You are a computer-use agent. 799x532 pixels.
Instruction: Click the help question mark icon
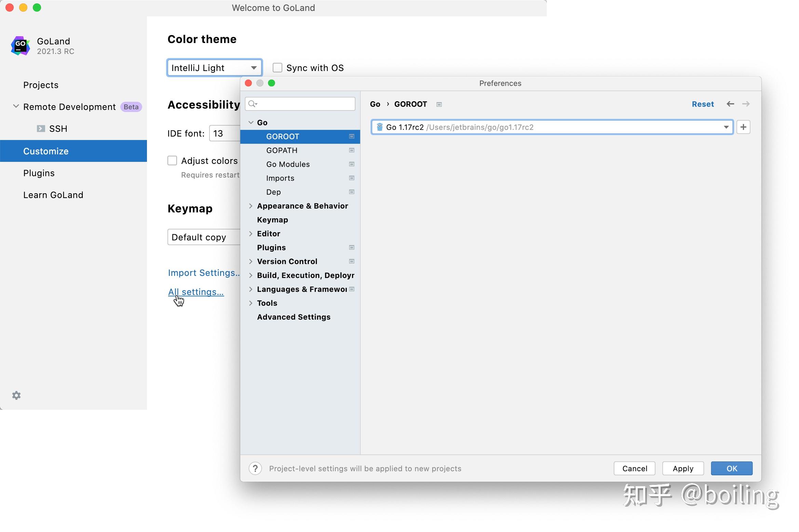click(x=255, y=468)
